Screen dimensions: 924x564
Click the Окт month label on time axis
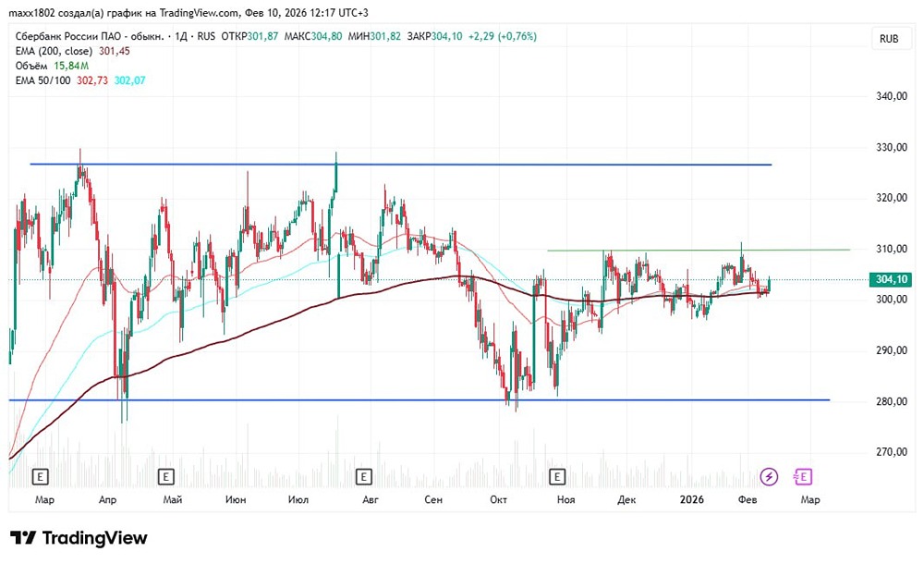[499, 499]
